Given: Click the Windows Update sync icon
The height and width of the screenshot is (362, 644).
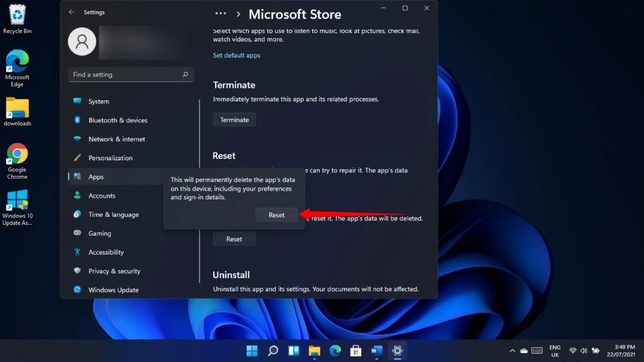Looking at the screenshot, I should [78, 290].
